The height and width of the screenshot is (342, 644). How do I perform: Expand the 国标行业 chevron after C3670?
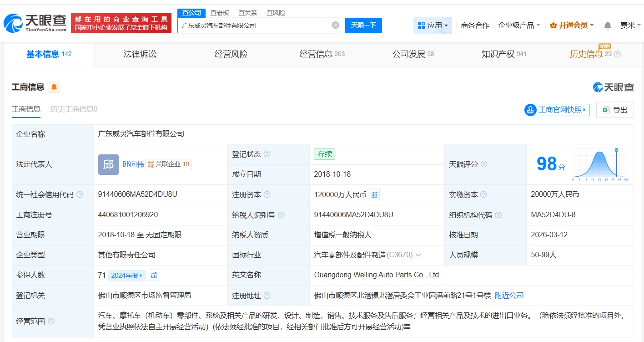coord(418,255)
